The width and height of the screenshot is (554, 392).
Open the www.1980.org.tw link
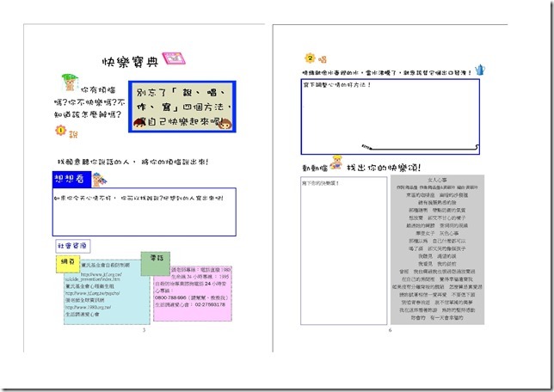click(87, 307)
